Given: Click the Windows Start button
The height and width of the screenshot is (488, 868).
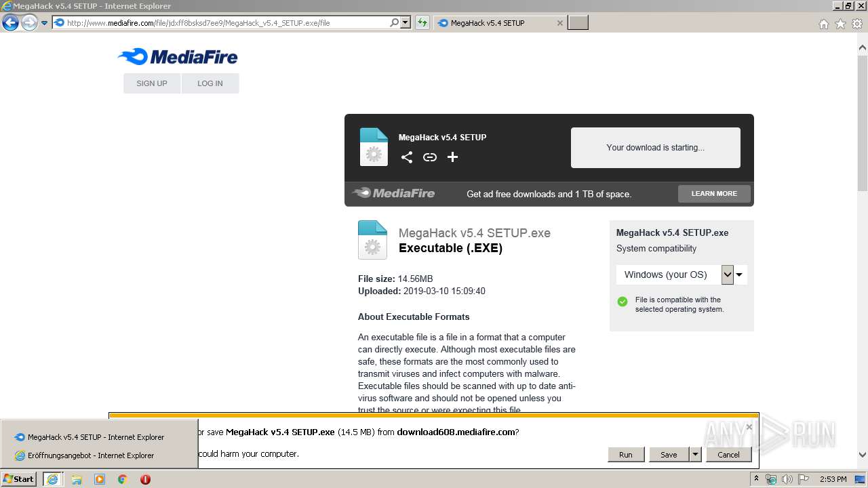Looking at the screenshot, I should [x=19, y=479].
